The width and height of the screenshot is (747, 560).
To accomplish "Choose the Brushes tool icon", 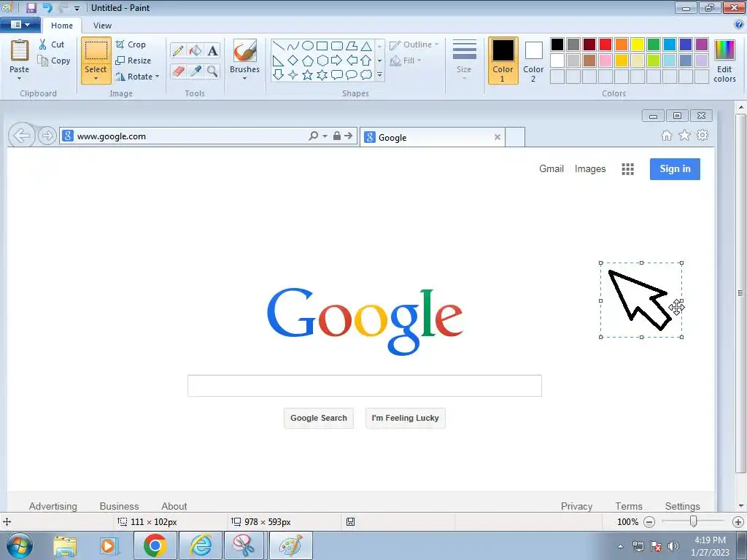I will (x=245, y=50).
